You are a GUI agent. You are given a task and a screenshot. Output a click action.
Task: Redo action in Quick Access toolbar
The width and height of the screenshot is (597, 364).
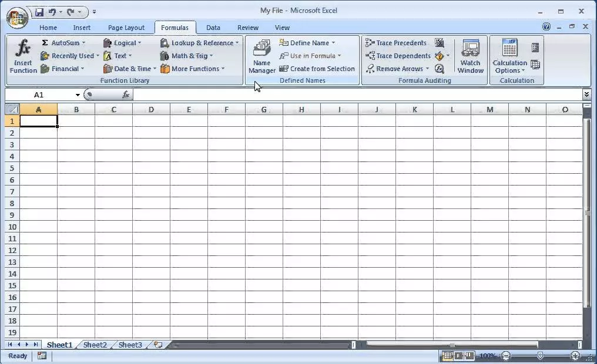(71, 12)
